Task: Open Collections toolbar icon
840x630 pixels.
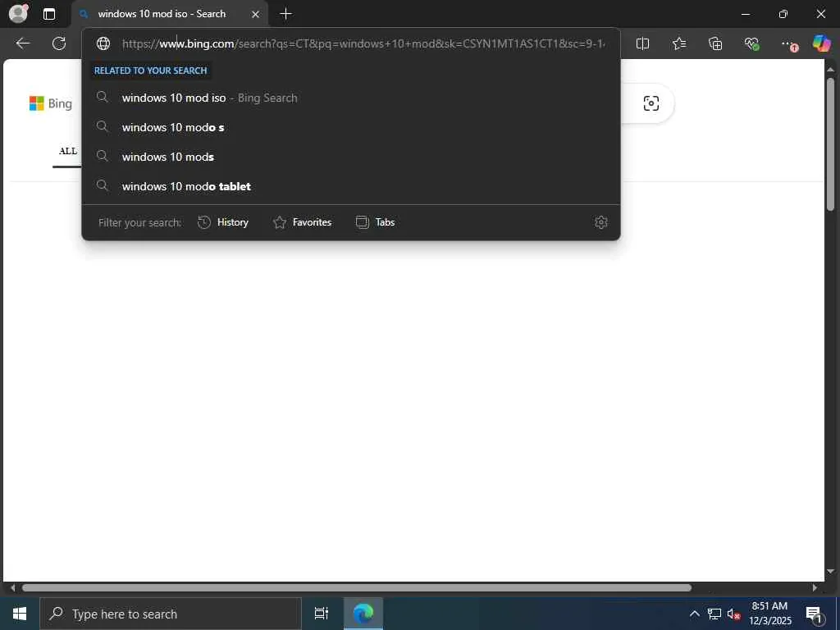Action: (715, 43)
